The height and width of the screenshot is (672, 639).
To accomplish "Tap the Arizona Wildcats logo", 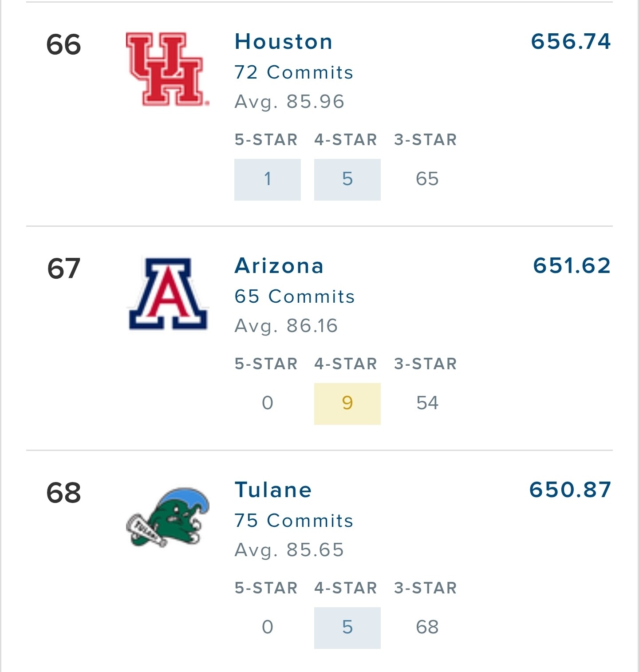I will coord(167,293).
